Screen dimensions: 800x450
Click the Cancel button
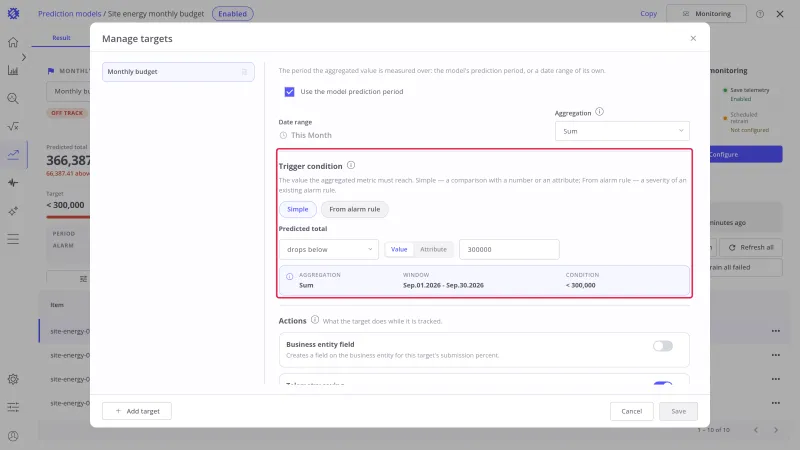point(632,411)
